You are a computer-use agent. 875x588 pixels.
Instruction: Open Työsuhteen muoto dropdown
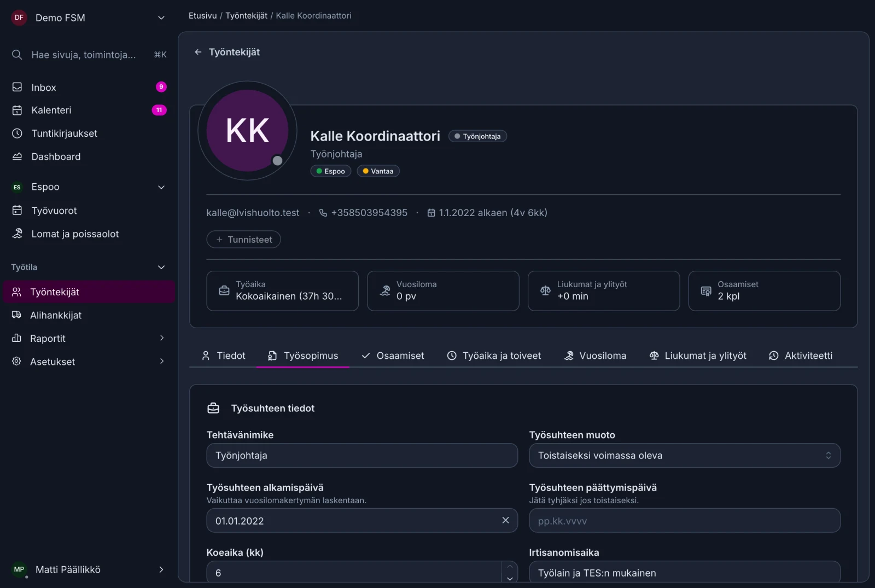[685, 456]
